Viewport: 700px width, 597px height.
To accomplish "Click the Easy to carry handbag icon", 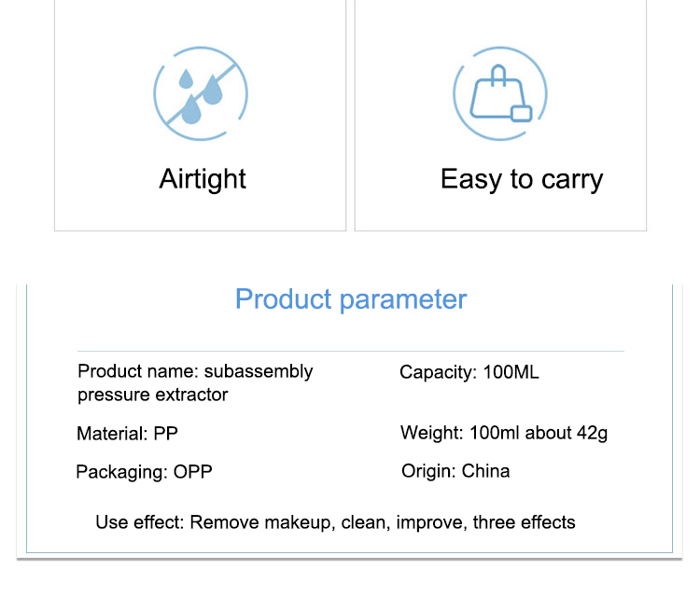I will coord(500,93).
